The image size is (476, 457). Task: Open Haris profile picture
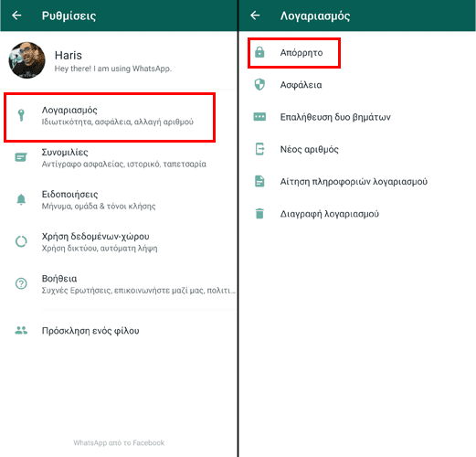click(26, 60)
